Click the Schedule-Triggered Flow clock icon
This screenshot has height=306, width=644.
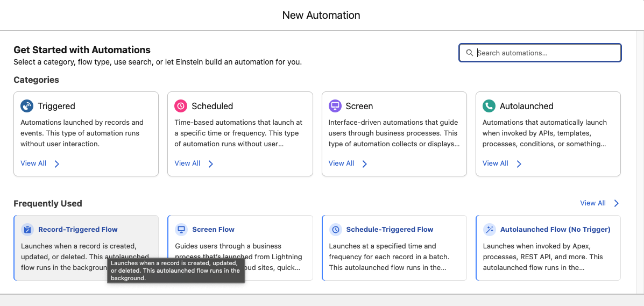click(x=336, y=230)
